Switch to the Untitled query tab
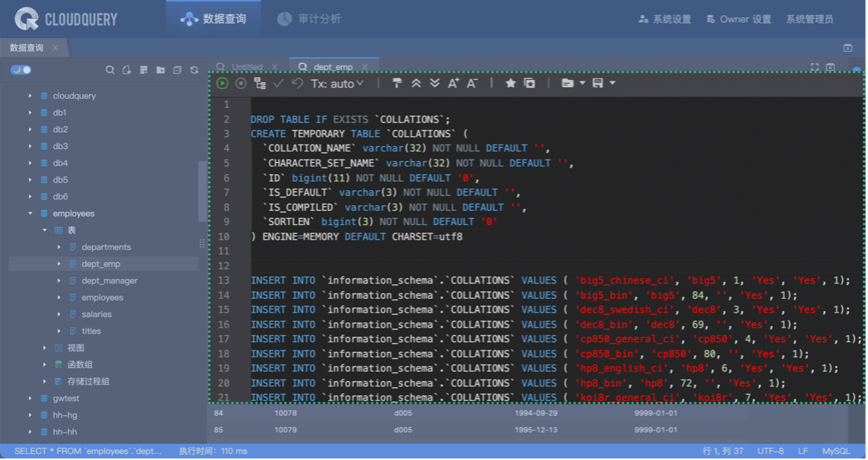 pyautogui.click(x=246, y=67)
